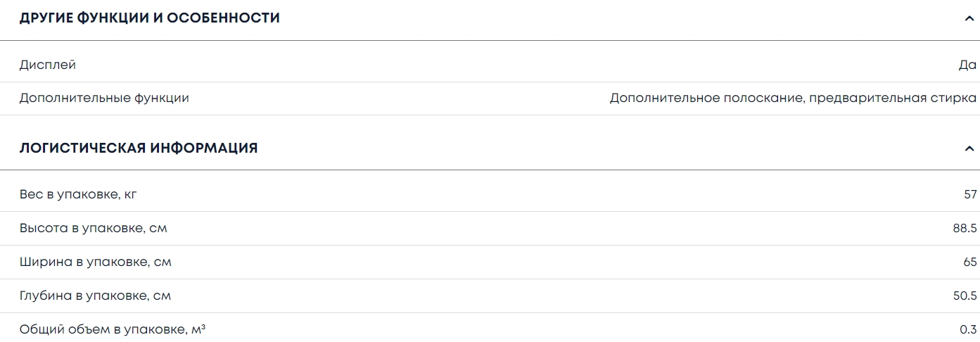Click the height value 88.5
Viewport: 980px width, 342px height.
point(965,228)
